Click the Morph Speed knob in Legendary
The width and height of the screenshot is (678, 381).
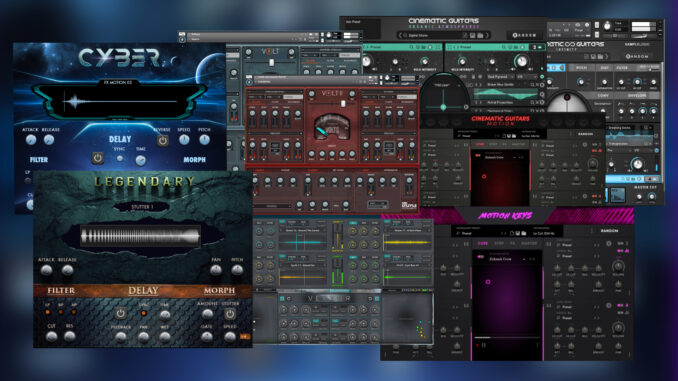pos(230,336)
